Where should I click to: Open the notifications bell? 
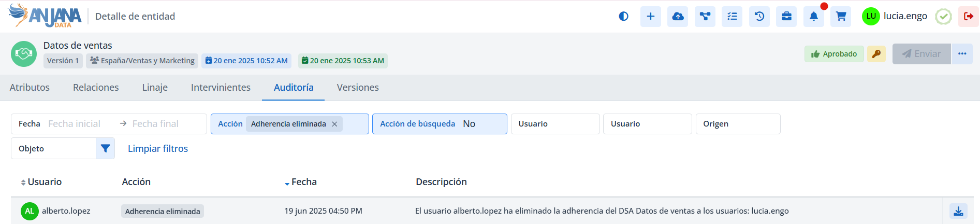(814, 17)
